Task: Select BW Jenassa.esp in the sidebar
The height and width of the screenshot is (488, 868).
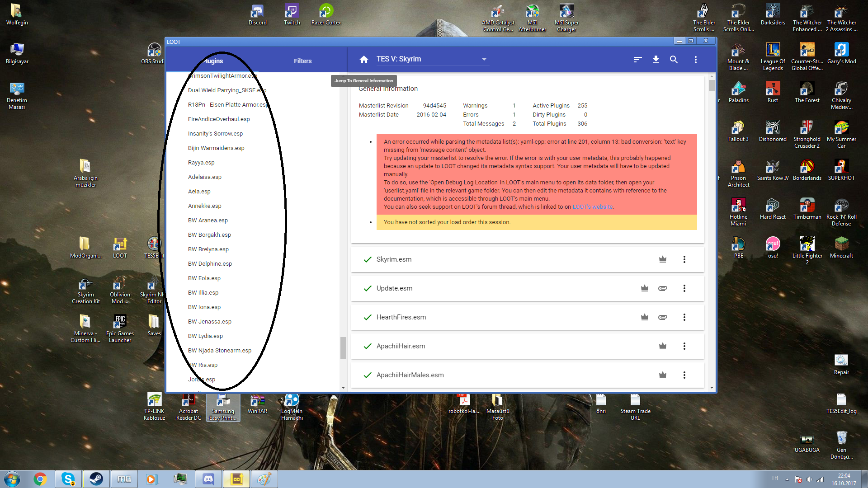Action: pyautogui.click(x=210, y=322)
